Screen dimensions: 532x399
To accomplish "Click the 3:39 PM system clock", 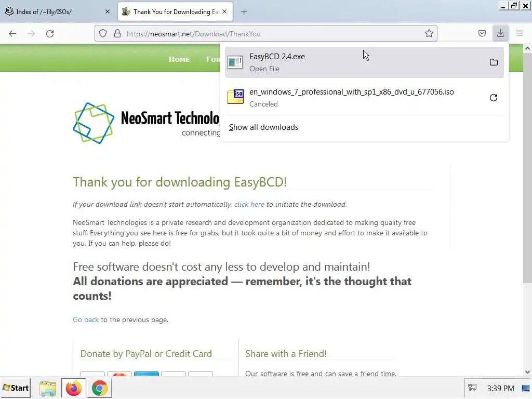I will [500, 388].
